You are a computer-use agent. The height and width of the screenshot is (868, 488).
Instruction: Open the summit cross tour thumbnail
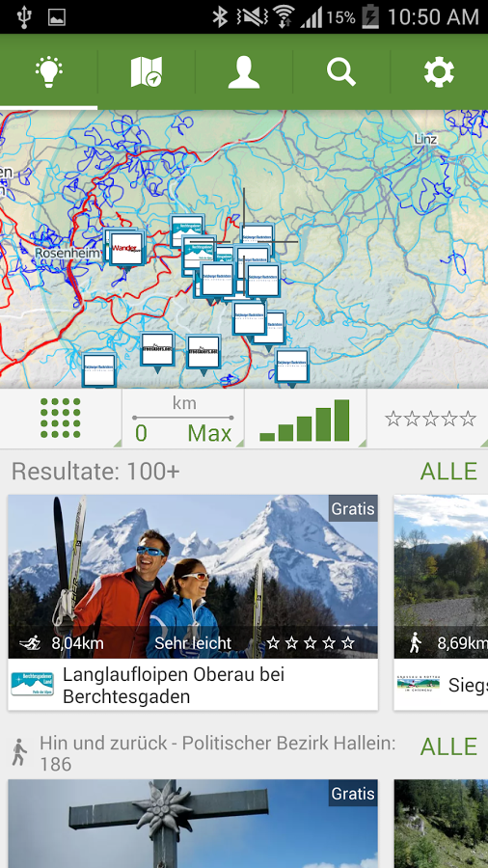[193, 824]
